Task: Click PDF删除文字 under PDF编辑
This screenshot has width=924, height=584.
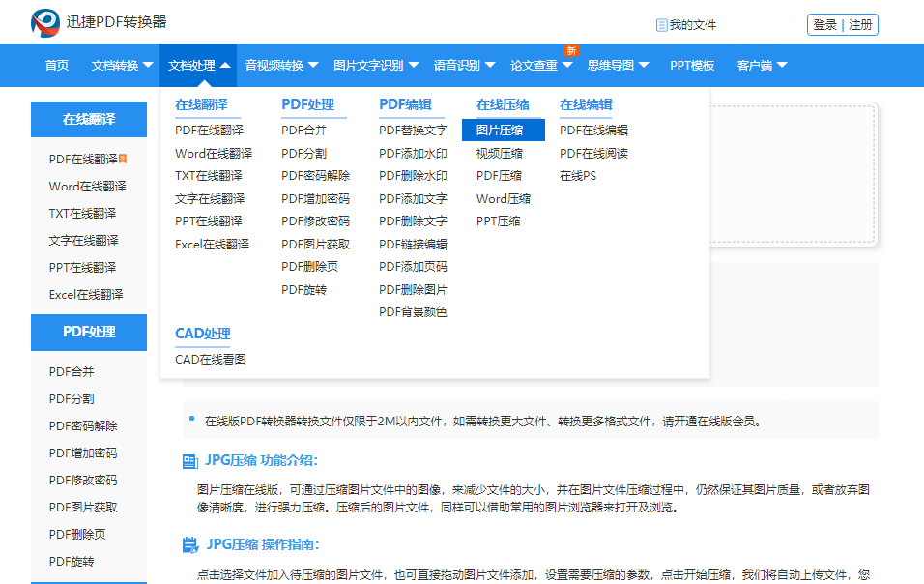Action: (x=413, y=221)
